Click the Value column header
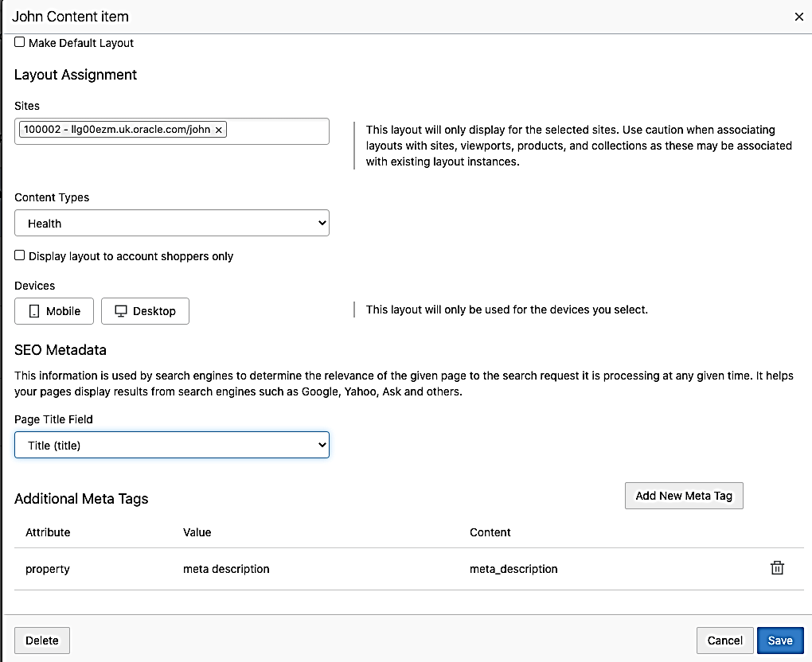 (197, 532)
